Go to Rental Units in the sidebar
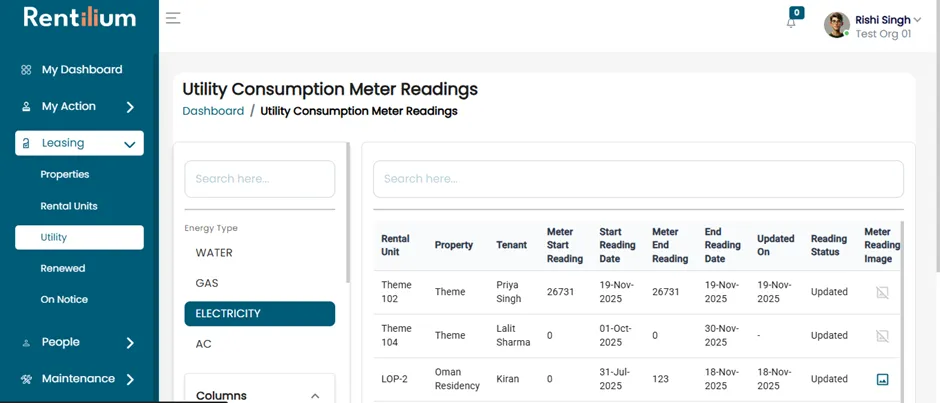 tap(69, 206)
